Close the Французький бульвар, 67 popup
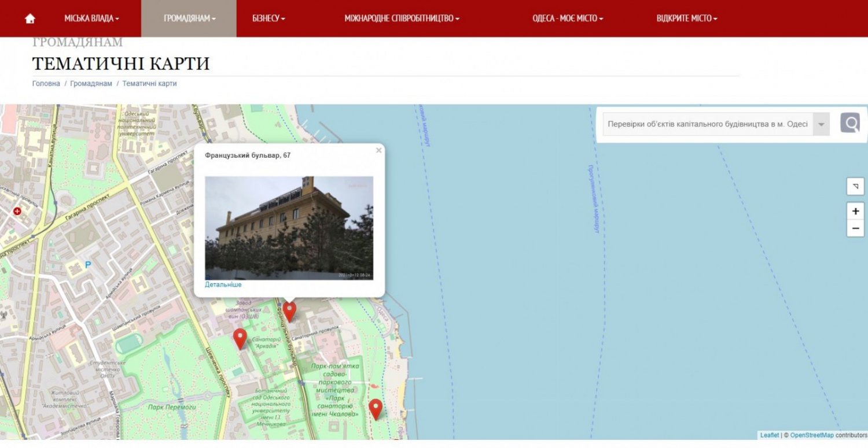 [378, 150]
